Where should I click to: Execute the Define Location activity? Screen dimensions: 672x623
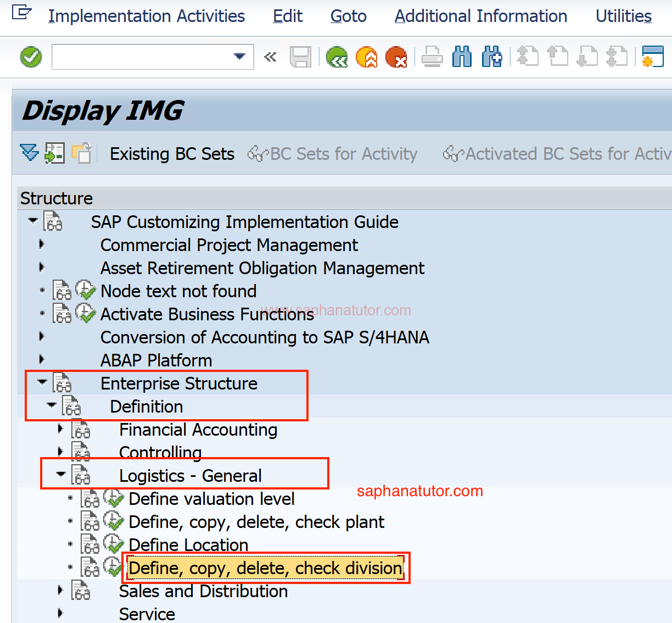click(x=113, y=543)
